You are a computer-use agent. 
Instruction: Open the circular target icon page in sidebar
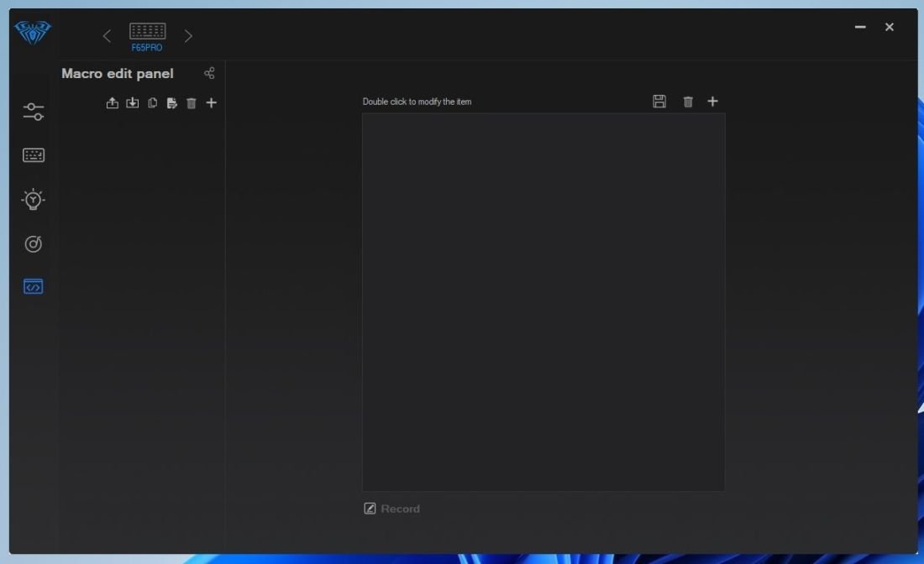tap(33, 243)
